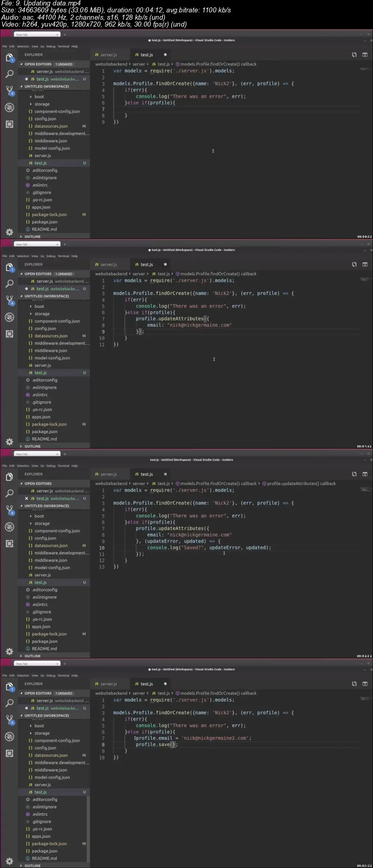Screen dimensions: 373x868
Task: Open Source Control icon in the 00:01:42 frame
Action: (x=10, y=300)
